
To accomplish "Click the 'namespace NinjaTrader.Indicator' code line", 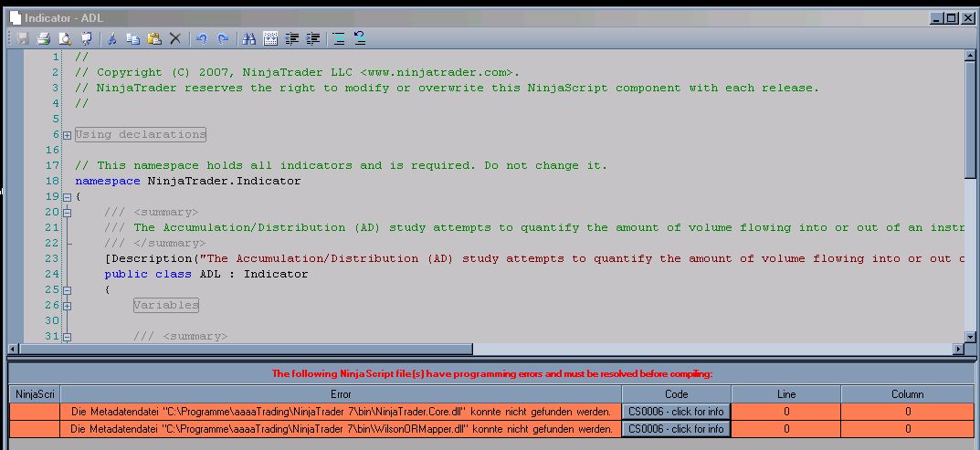I will click(188, 182).
